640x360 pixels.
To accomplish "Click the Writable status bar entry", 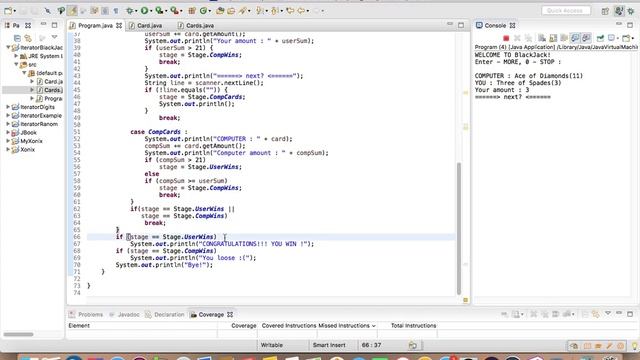I will pos(272,345).
